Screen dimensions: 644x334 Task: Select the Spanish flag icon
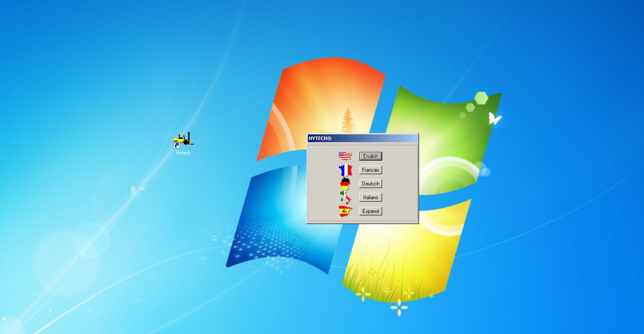click(x=345, y=210)
